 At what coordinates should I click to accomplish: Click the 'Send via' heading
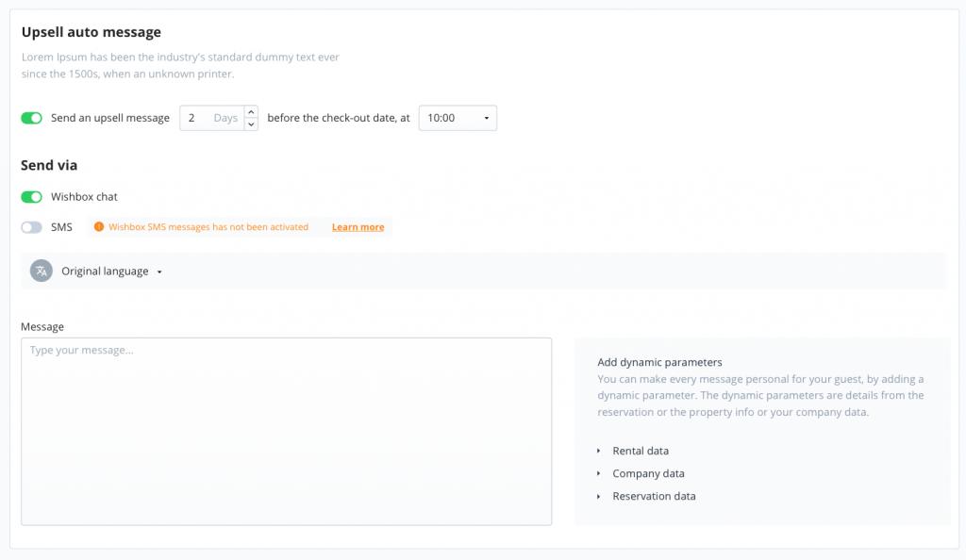coord(49,165)
